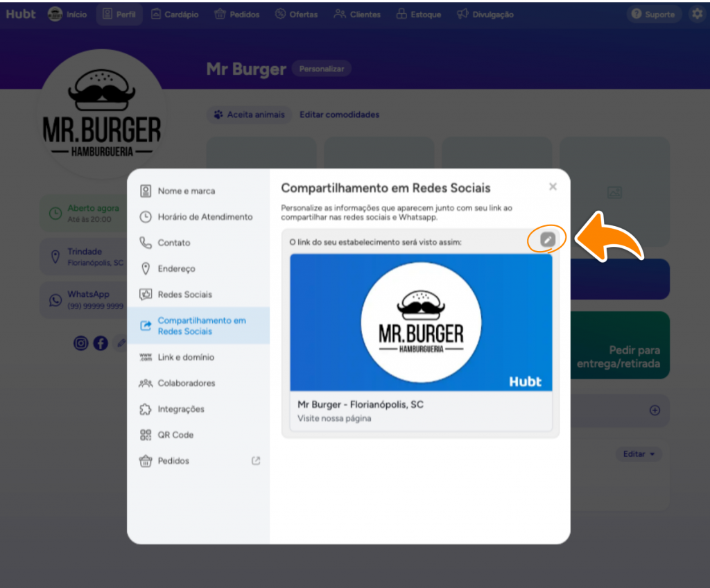Click the Personalizar button

(322, 69)
